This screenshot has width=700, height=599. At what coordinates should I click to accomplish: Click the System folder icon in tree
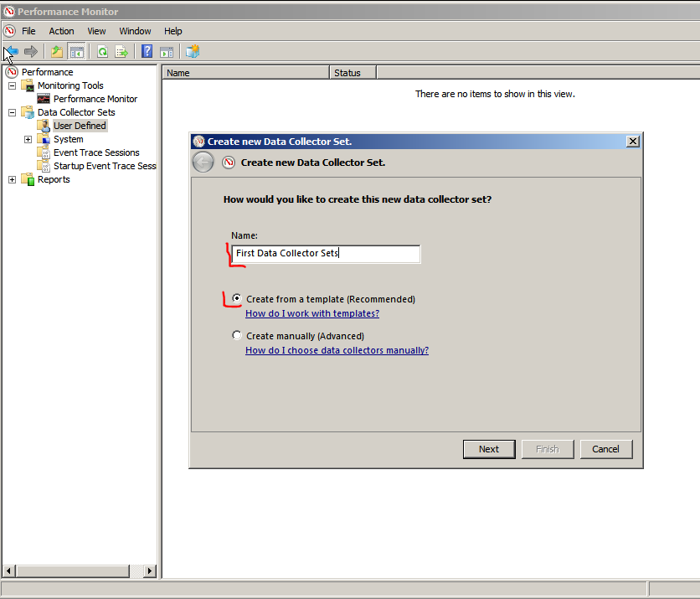(44, 139)
